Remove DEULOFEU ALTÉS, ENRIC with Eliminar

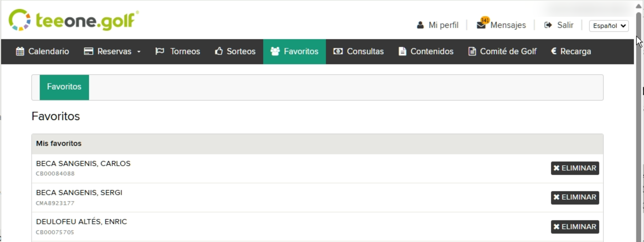coord(575,227)
